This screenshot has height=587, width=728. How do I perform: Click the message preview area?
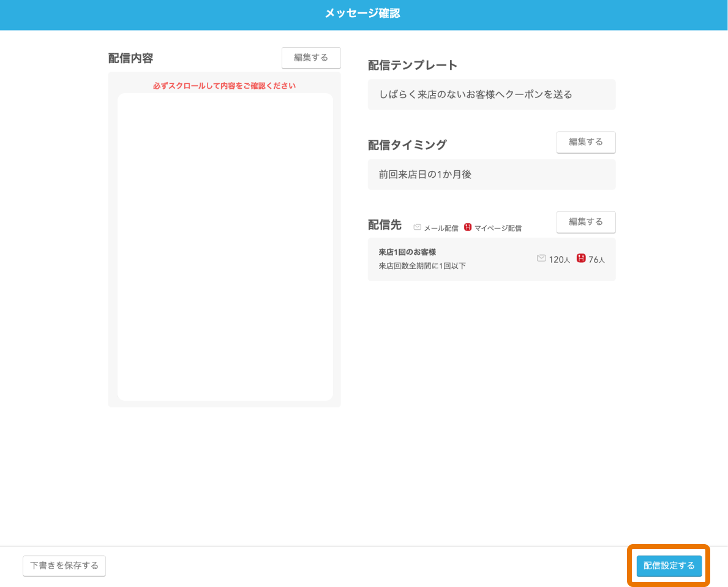pos(225,247)
